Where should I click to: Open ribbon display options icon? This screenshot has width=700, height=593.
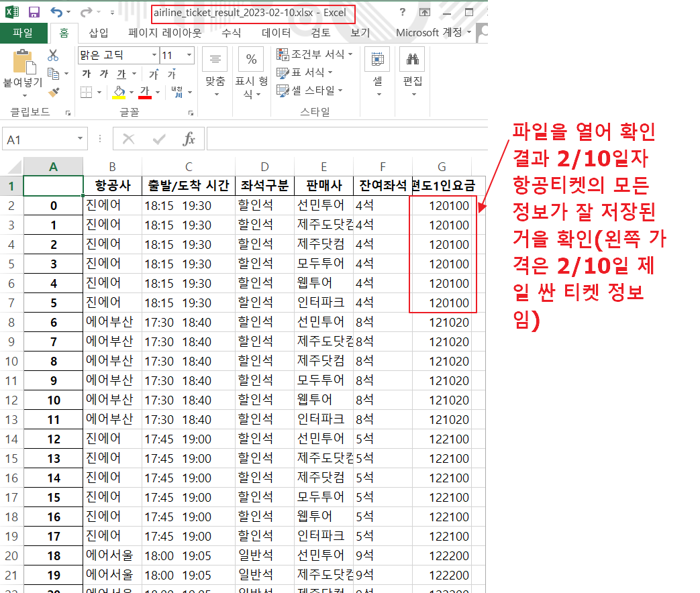click(425, 12)
